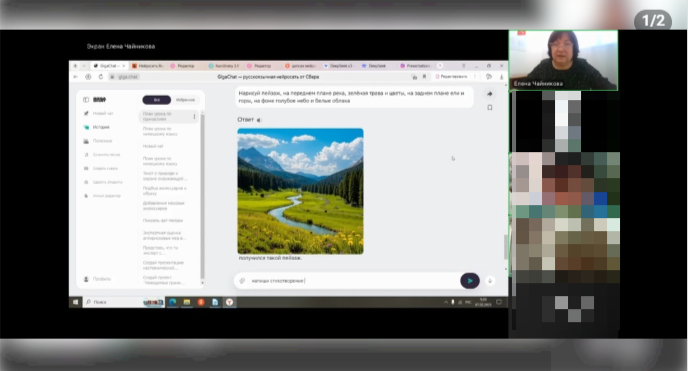Open the Microsoft Edge icon in the taskbar
The width and height of the screenshot is (688, 371).
172,302
